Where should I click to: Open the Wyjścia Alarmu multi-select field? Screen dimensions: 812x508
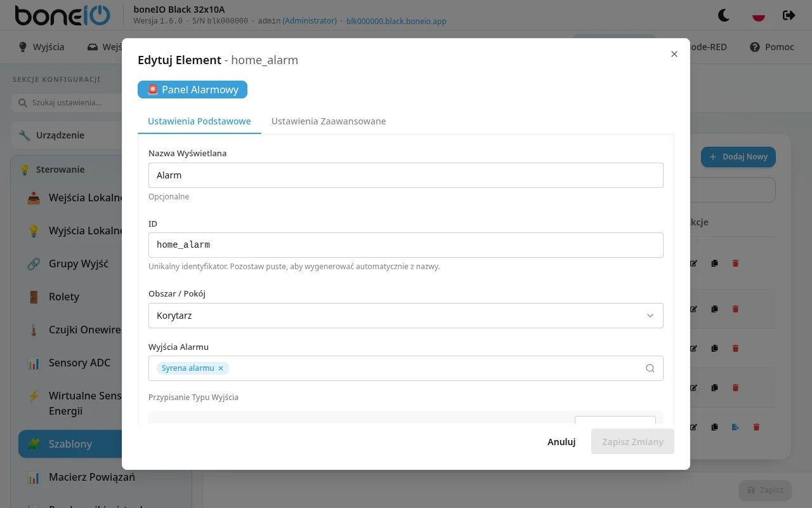tap(406, 368)
